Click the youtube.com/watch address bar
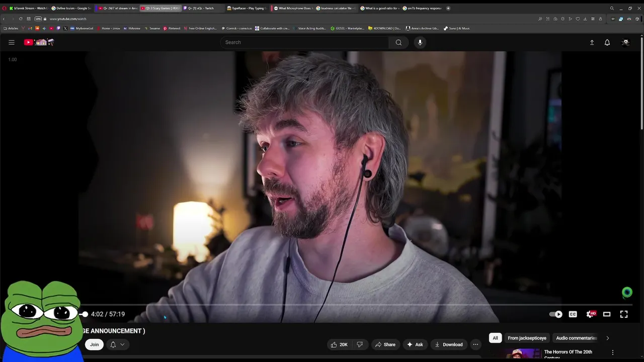This screenshot has height=362, width=644. (68, 19)
